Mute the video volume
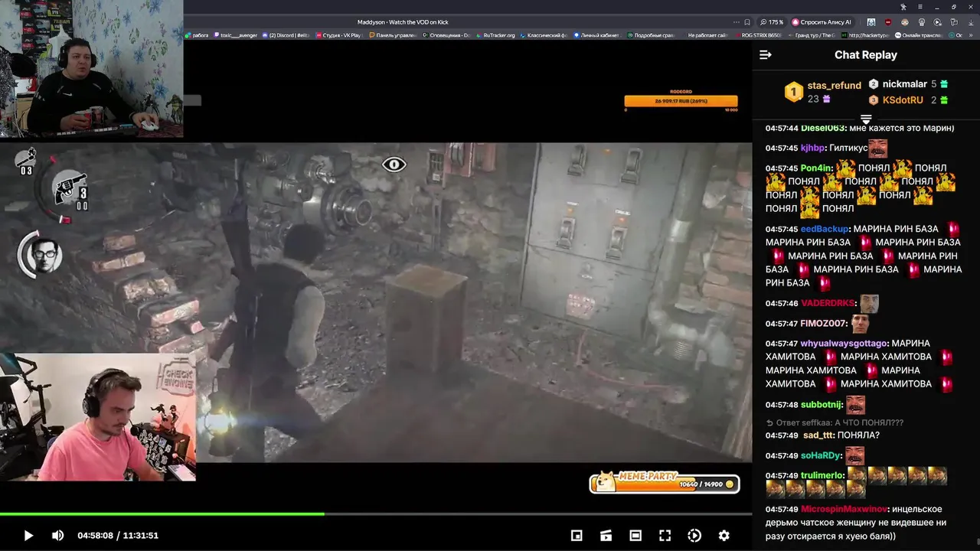Screen dimensions: 980x551 [x=57, y=536]
